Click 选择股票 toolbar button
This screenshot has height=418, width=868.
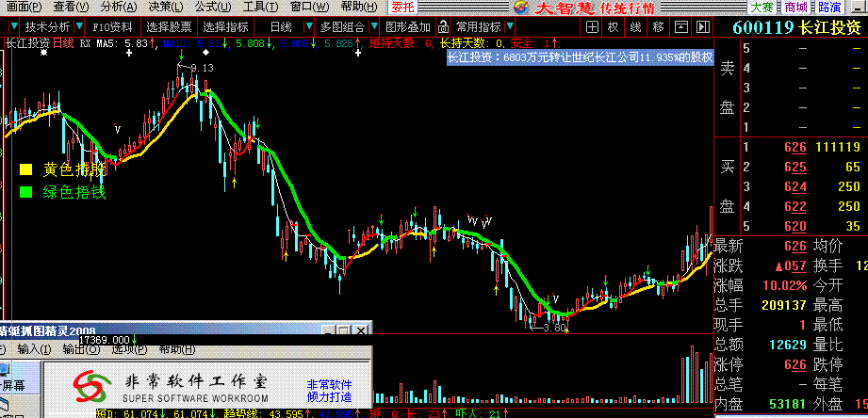[170, 26]
